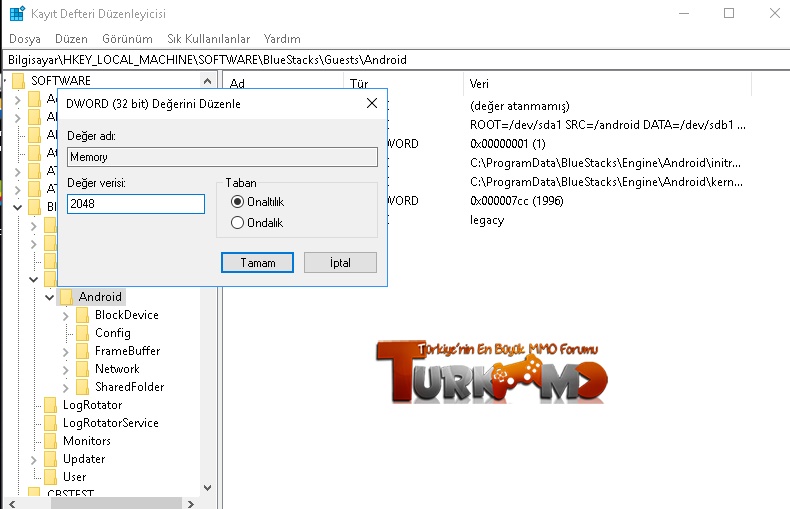The height and width of the screenshot is (509, 790).
Task: Click the Config folder icon
Action: pyautogui.click(x=83, y=333)
